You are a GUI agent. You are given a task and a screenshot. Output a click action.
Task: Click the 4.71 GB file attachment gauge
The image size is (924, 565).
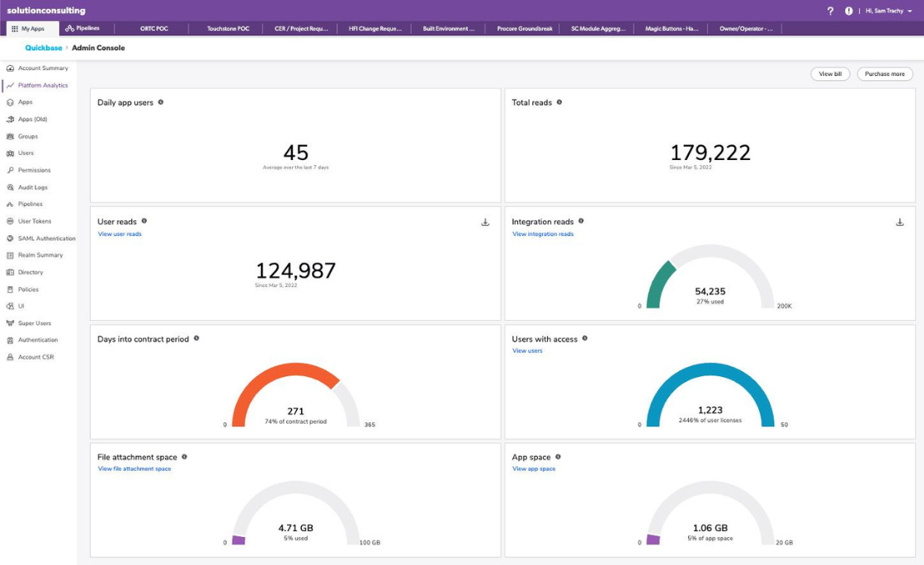[295, 513]
